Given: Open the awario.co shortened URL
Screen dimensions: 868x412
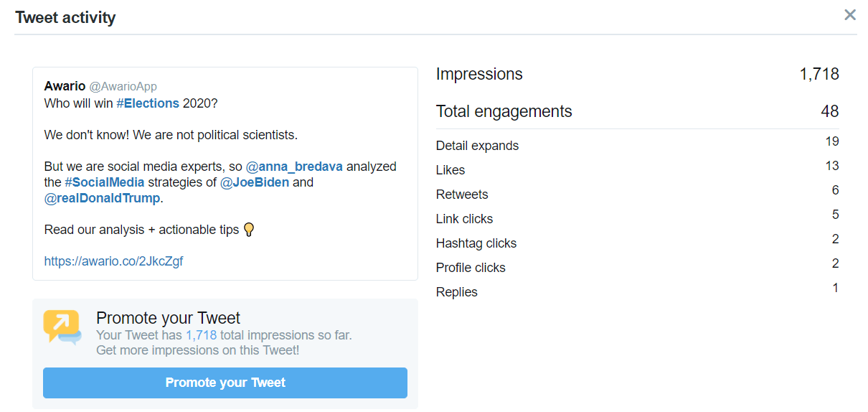Looking at the screenshot, I should click(113, 261).
